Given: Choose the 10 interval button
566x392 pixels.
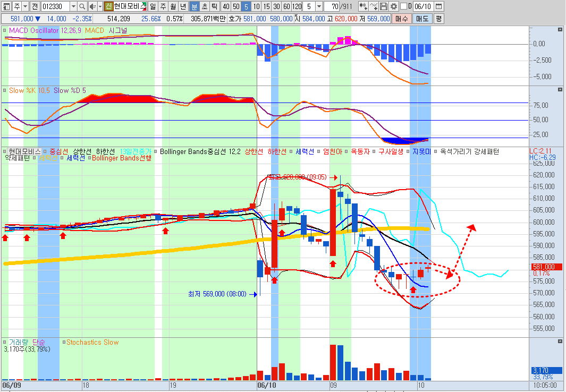Looking at the screenshot, I should click(x=256, y=6).
